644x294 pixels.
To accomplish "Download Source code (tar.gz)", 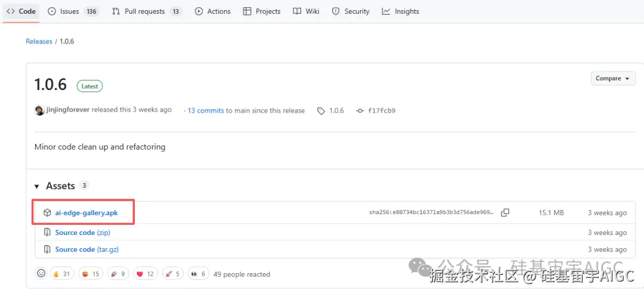I will point(86,249).
